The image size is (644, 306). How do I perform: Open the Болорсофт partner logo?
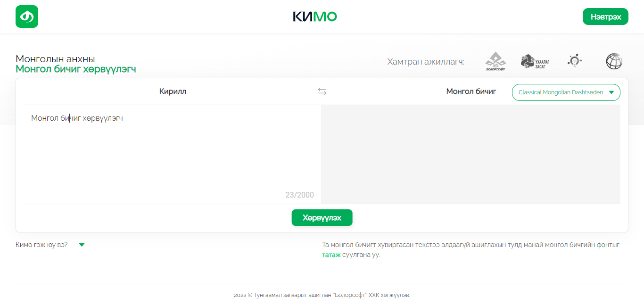click(x=495, y=61)
